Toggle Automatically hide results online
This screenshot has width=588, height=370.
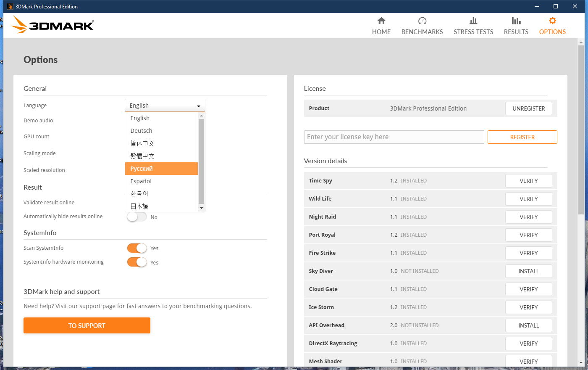[137, 217]
